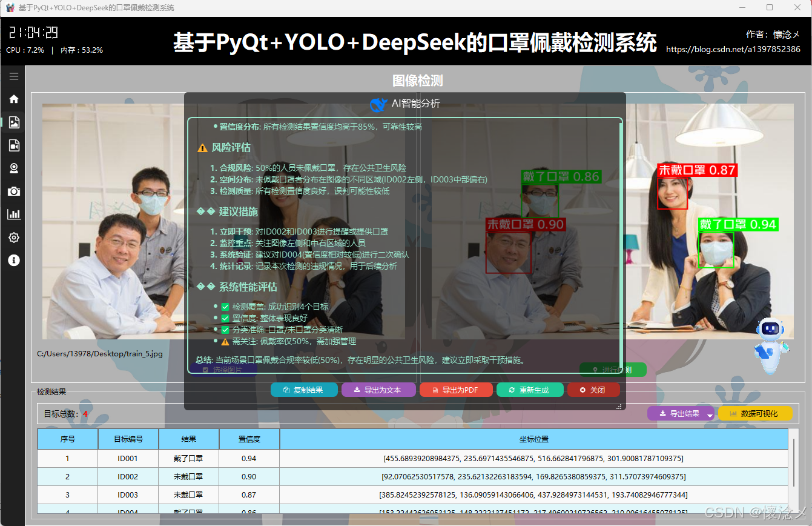The image size is (812, 526).
Task: Click the 目标编号 column header
Action: point(128,439)
